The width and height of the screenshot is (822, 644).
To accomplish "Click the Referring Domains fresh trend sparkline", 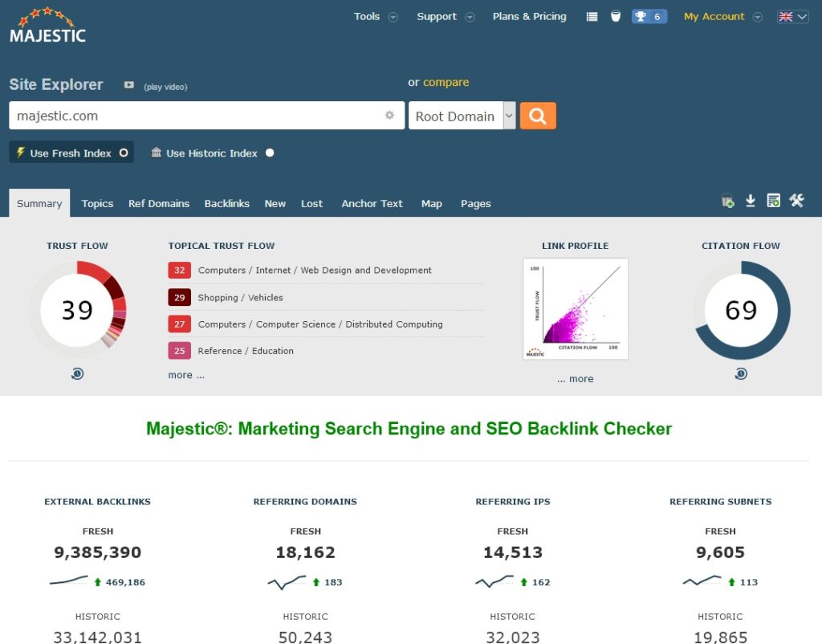I will [x=287, y=582].
